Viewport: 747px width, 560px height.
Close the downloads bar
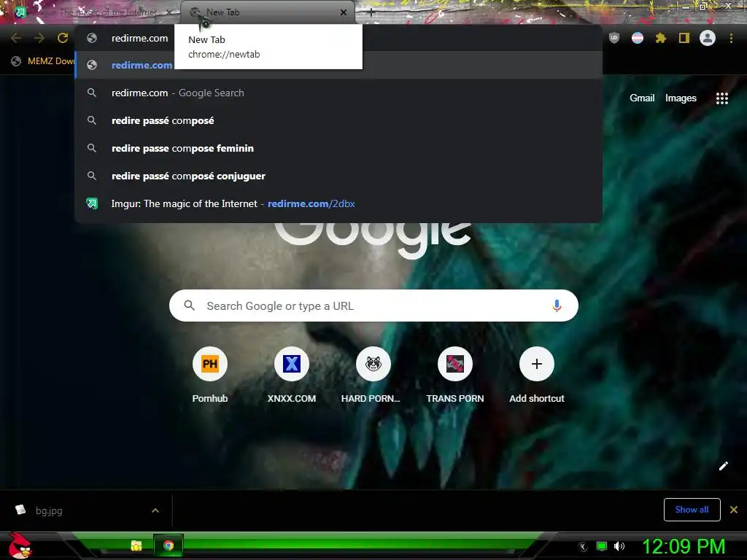coord(734,510)
